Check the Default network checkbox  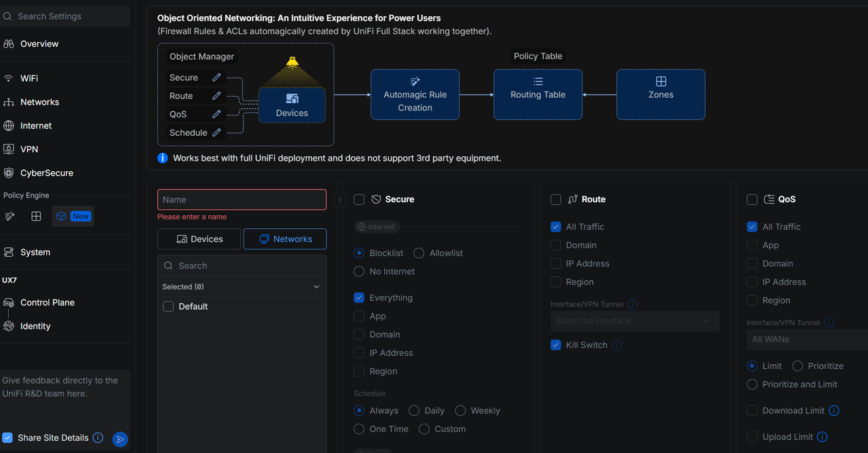click(x=168, y=307)
